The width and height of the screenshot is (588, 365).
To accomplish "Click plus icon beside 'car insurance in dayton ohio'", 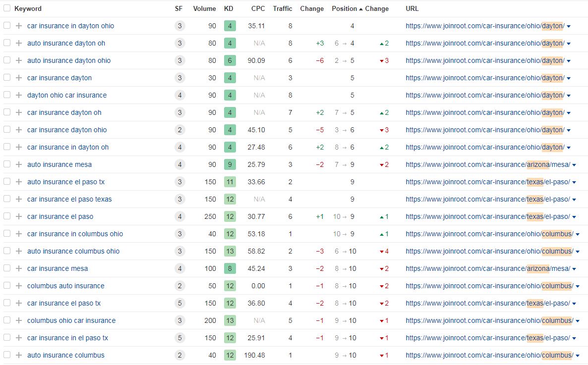I will [19, 26].
